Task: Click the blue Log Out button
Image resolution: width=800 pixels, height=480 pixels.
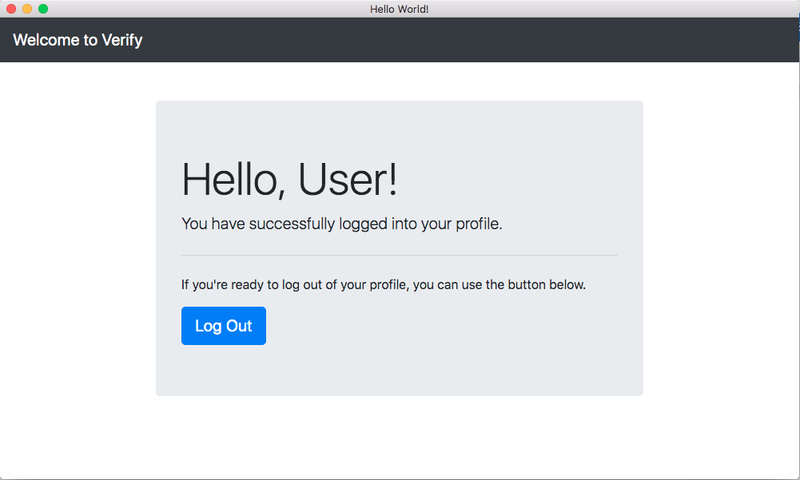Action: tap(223, 326)
